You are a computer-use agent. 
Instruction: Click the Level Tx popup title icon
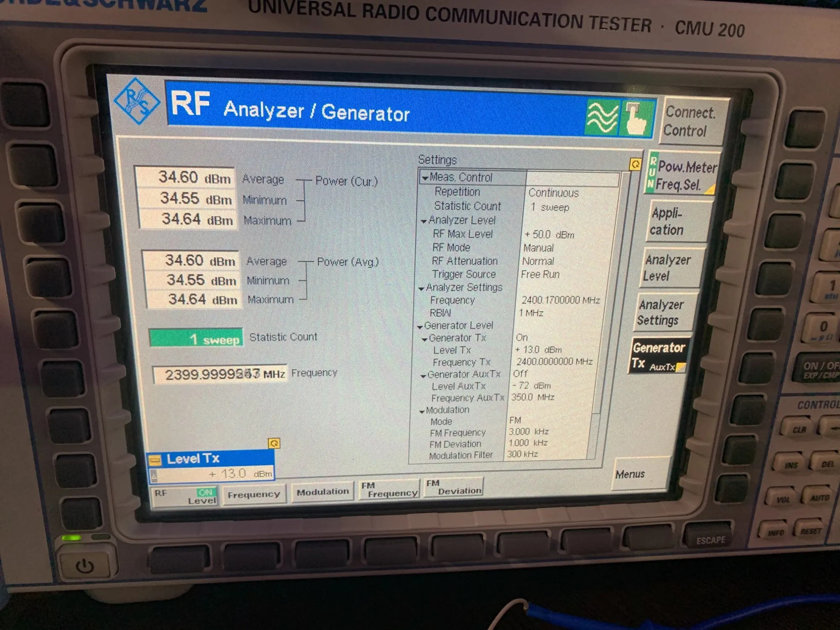click(155, 460)
